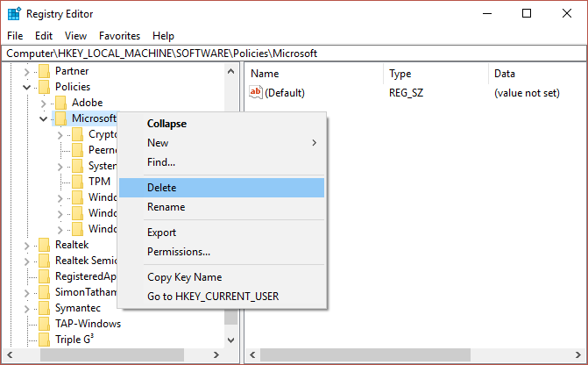Choose Delete from the context menu
This screenshot has height=365, width=588.
[x=161, y=188]
